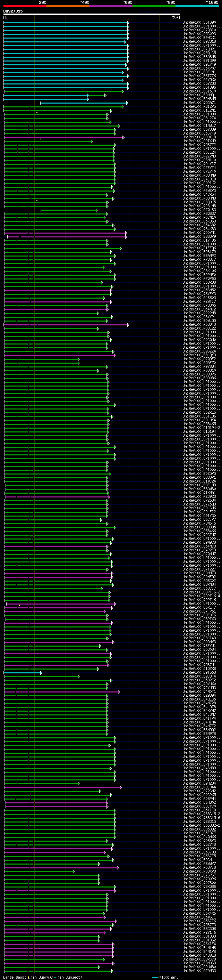Select the UniRef100_C5XP07 label
The image size is (222, 980).
(199, 68)
